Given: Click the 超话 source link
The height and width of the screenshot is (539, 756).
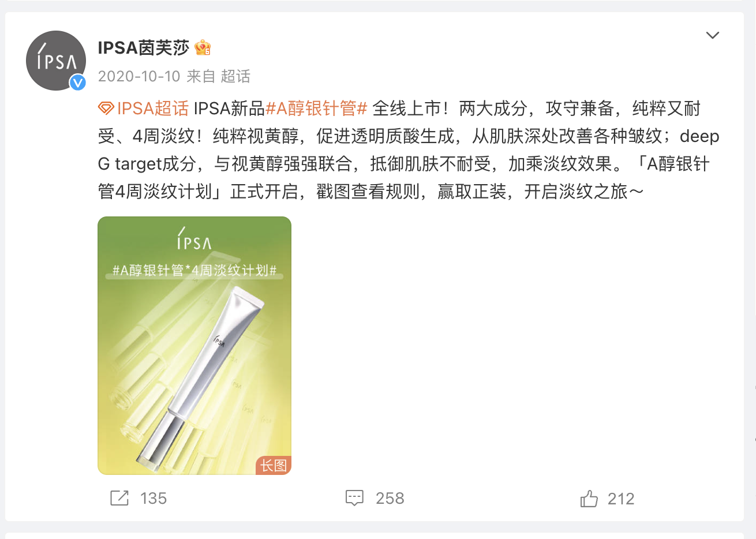Looking at the screenshot, I should (235, 76).
